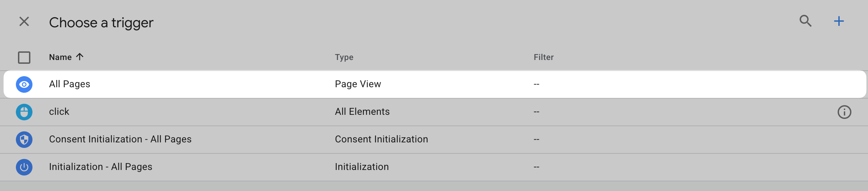Image resolution: width=868 pixels, height=191 pixels.
Task: Add a new trigger with plus icon
Action: click(839, 21)
